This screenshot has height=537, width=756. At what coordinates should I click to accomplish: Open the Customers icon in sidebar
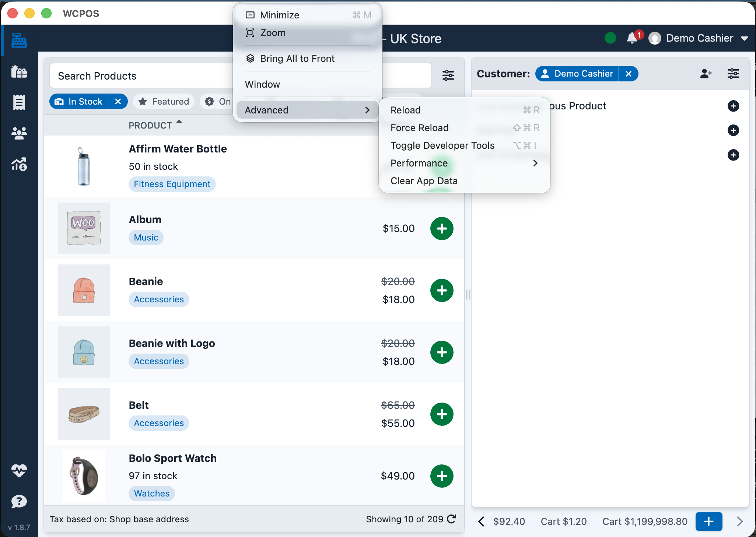tap(19, 133)
